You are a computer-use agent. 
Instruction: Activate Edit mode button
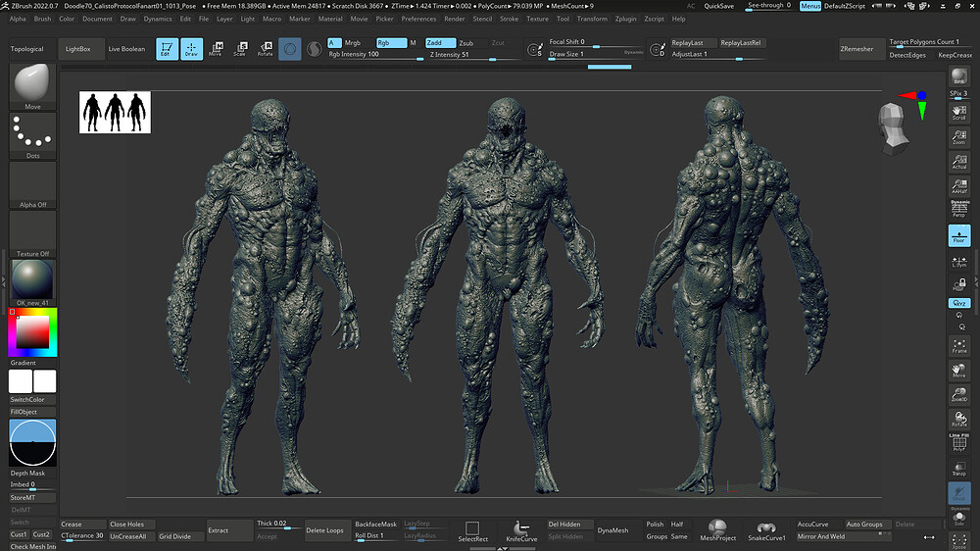167,49
